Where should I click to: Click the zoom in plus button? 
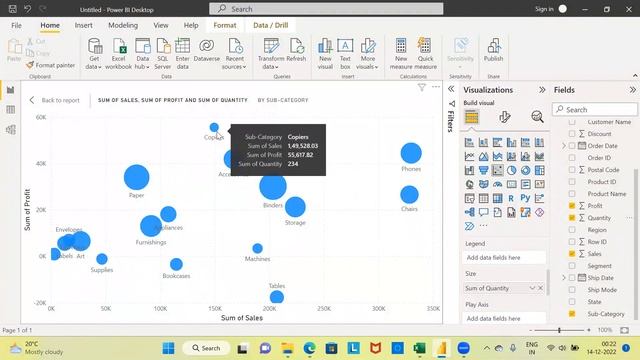(x=589, y=330)
